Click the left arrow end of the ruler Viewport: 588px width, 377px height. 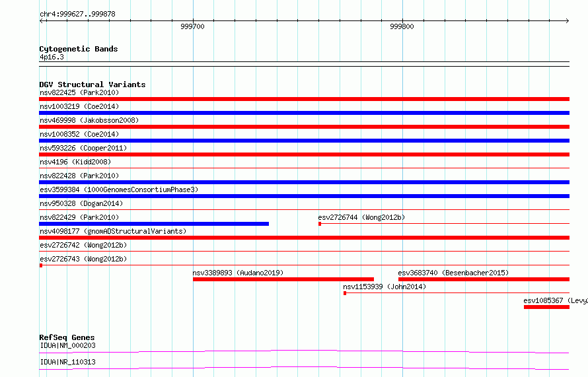pyautogui.click(x=42, y=20)
